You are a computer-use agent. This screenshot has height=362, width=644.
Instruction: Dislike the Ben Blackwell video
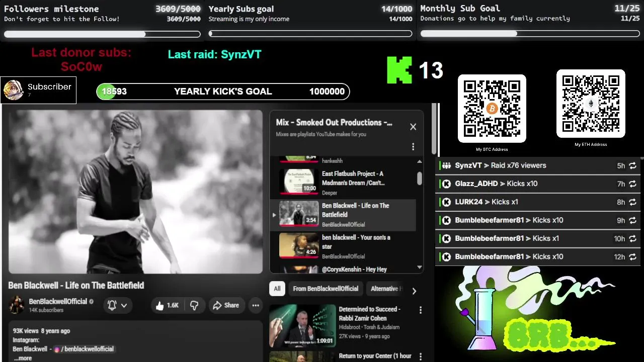point(194,305)
